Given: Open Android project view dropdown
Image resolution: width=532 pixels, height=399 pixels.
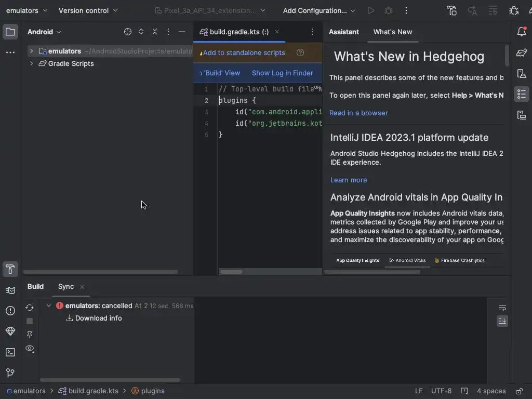Looking at the screenshot, I should (x=44, y=32).
